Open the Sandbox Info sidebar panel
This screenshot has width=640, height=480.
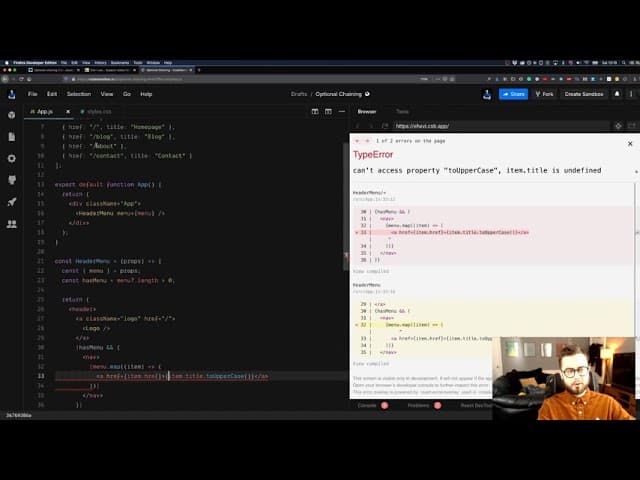click(12, 115)
